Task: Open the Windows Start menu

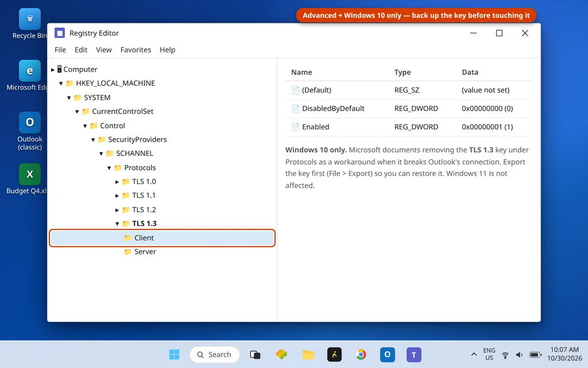Action: coord(174,354)
